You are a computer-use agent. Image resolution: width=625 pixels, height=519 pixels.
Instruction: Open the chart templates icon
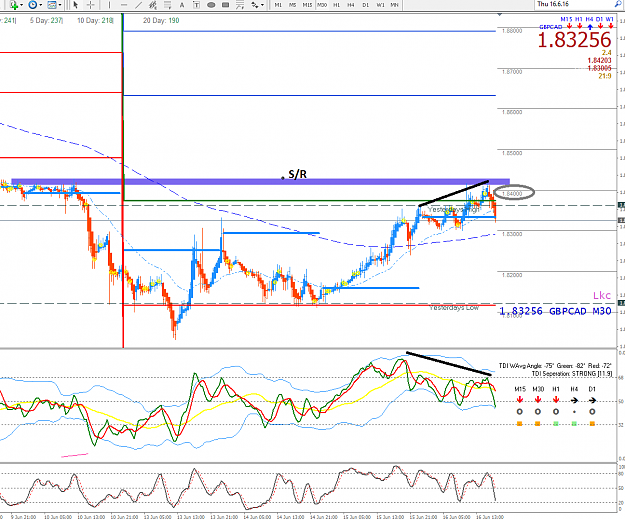(52, 5)
